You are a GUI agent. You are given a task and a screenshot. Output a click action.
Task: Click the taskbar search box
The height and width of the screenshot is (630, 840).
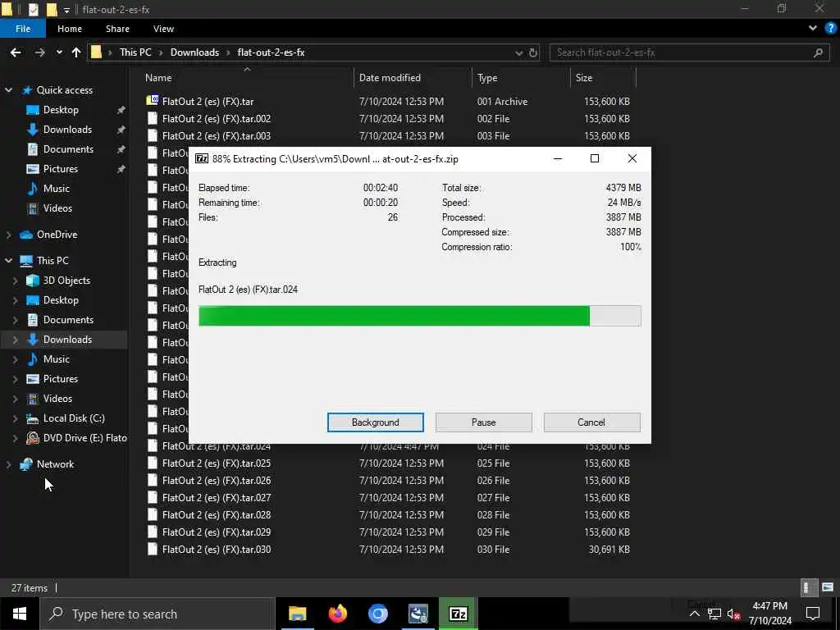(157, 614)
